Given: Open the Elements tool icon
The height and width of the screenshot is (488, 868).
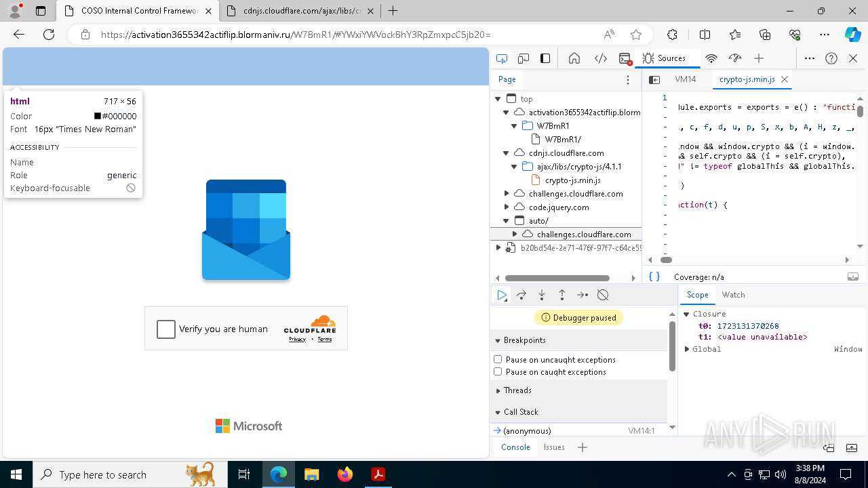Looking at the screenshot, I should click(600, 58).
